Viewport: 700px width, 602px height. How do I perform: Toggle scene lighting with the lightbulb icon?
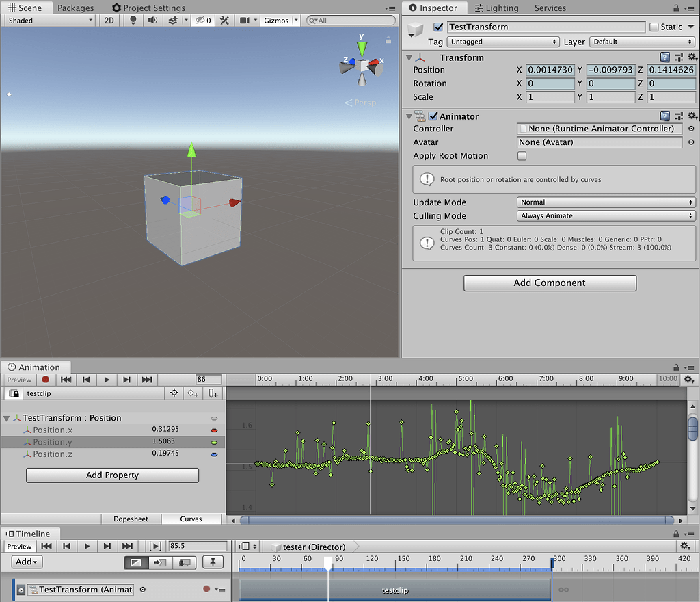point(133,21)
